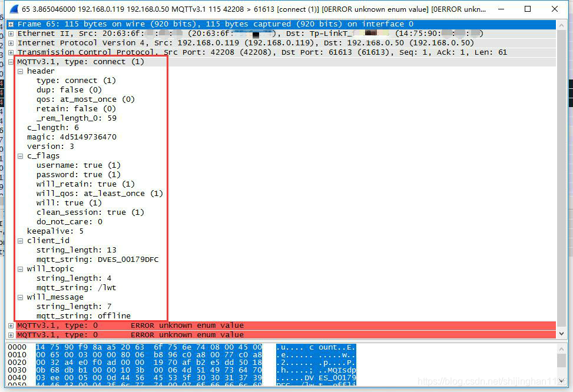Click the hex offset 0010 row
The width and height of the screenshot is (573, 392).
[17, 355]
